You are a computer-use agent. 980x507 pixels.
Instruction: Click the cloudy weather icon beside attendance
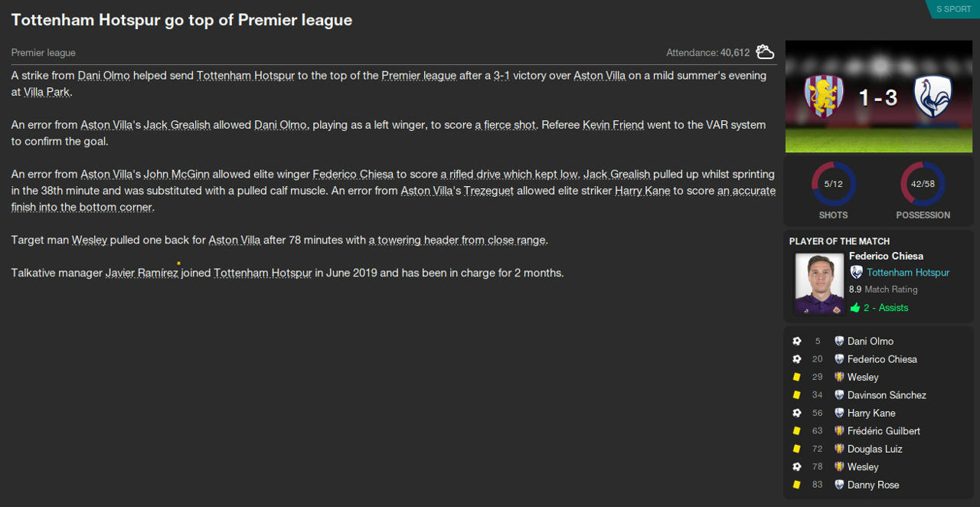(765, 52)
